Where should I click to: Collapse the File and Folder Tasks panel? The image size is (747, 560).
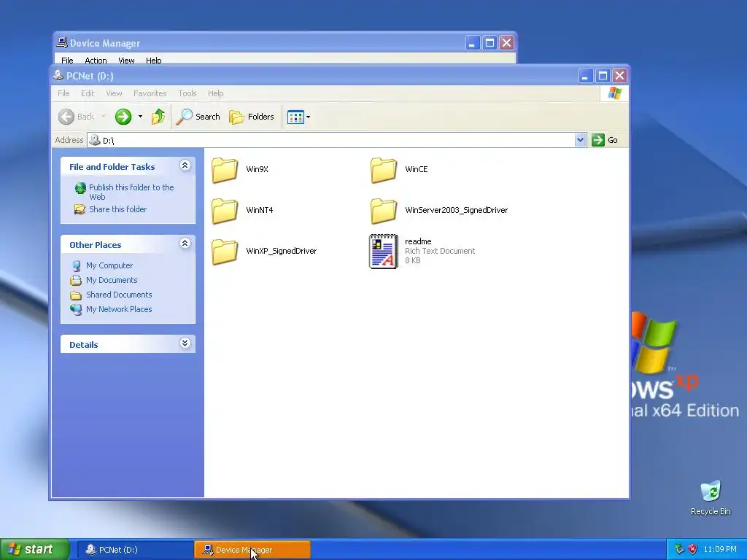[185, 166]
